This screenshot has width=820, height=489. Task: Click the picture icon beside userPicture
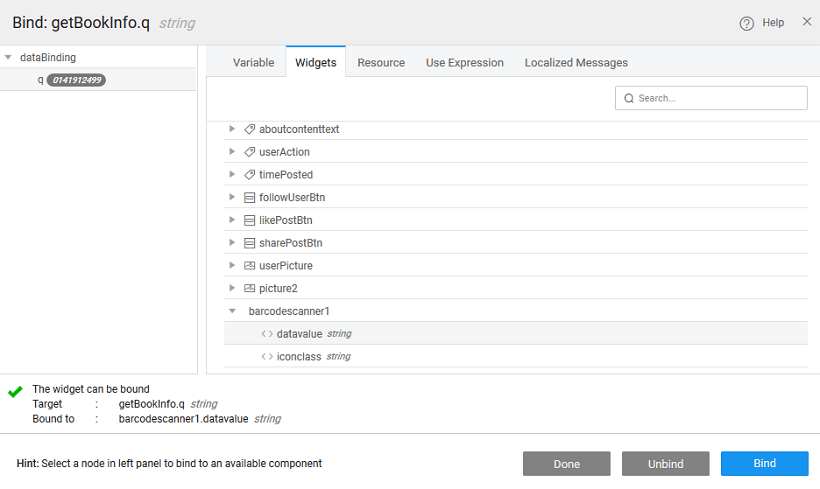pyautogui.click(x=249, y=266)
